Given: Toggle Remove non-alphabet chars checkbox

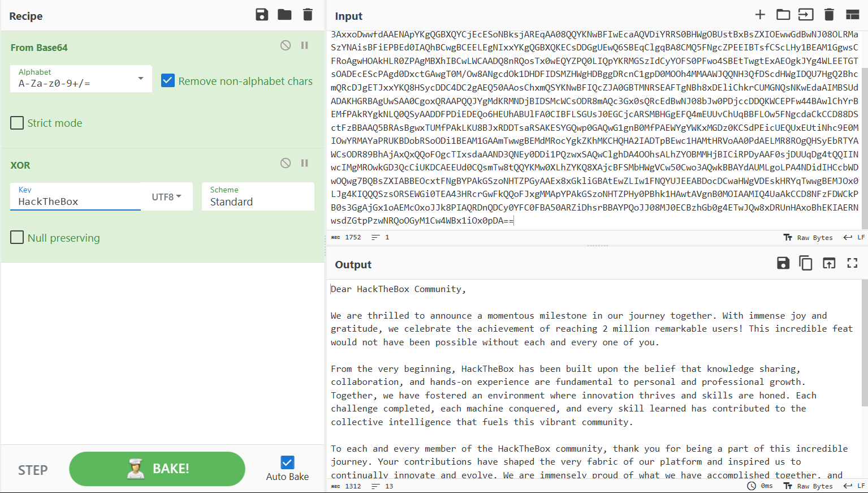Looking at the screenshot, I should pyautogui.click(x=167, y=80).
